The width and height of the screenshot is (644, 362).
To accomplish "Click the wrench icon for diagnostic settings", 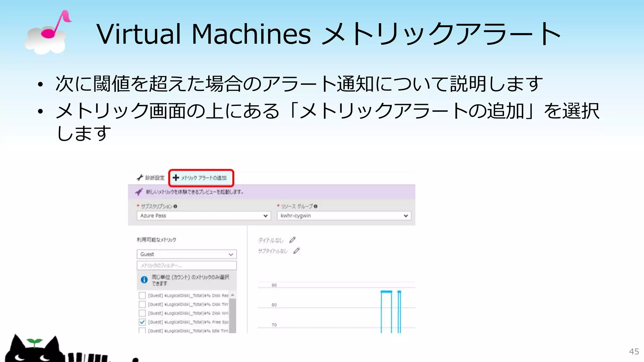I will tap(140, 178).
